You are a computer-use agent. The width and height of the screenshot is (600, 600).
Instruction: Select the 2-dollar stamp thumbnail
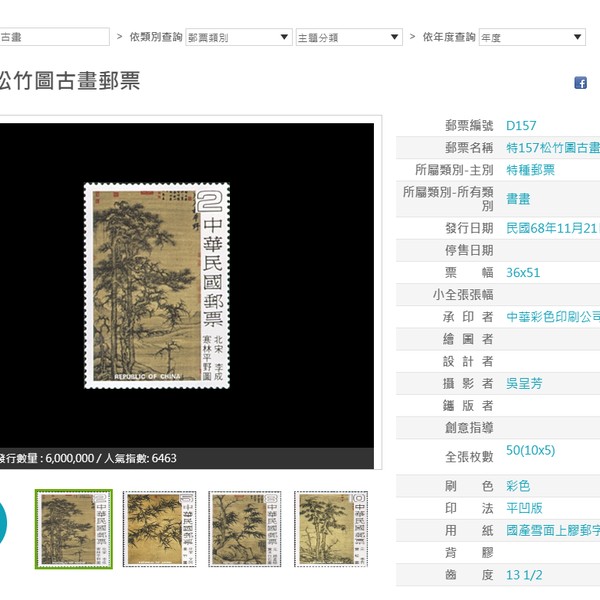(x=74, y=529)
